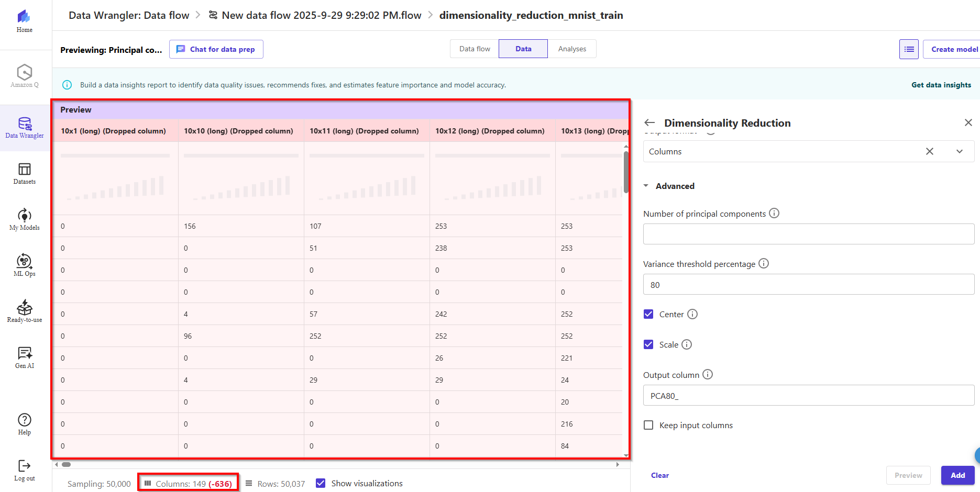
Task: Open the Columns output format dropdown
Action: (959, 151)
